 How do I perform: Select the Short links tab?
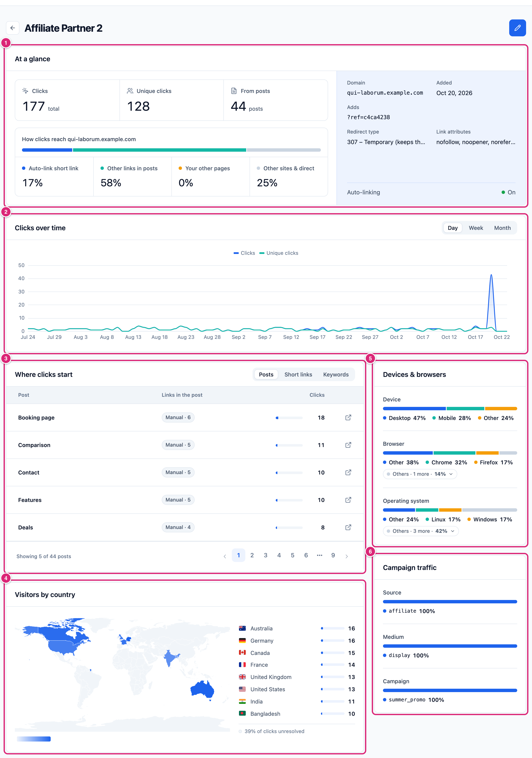click(298, 374)
